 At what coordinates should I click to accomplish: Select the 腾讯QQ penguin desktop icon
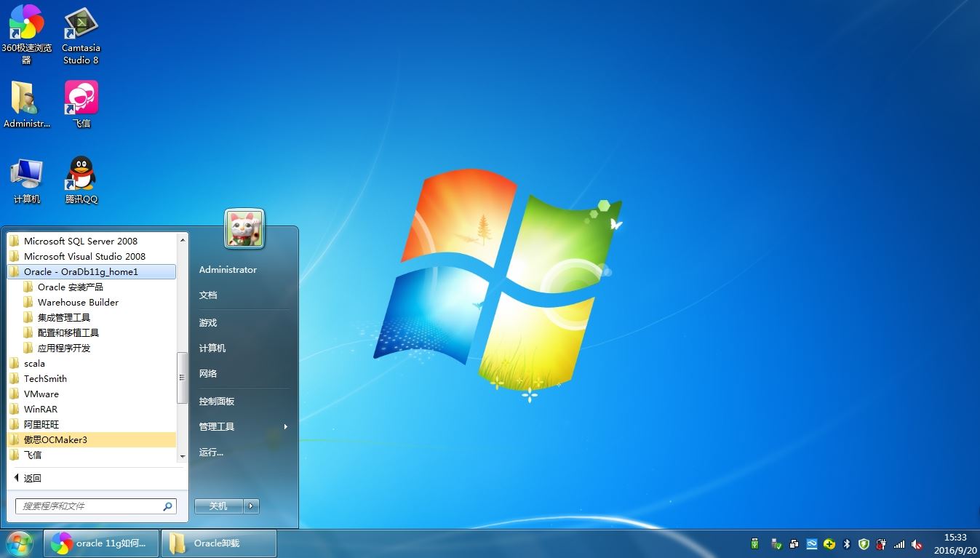(81, 180)
